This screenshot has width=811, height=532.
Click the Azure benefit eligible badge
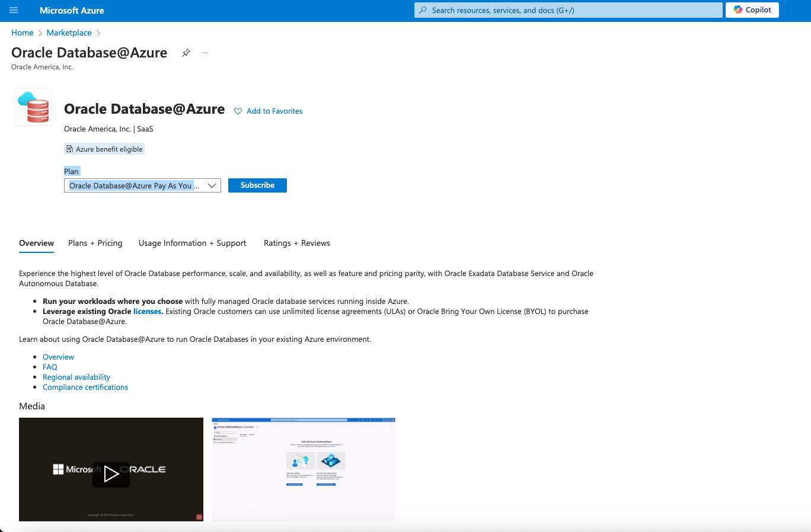pyautogui.click(x=104, y=149)
